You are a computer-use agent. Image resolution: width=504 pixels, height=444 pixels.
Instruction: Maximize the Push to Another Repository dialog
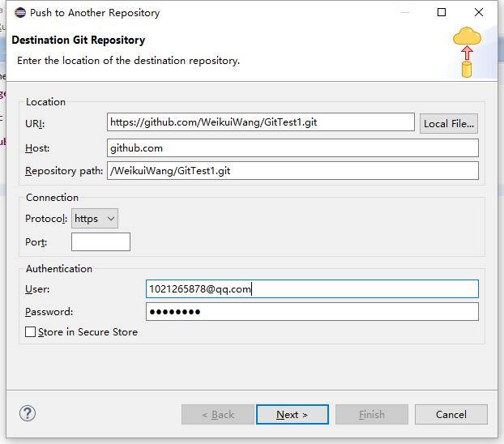click(x=442, y=12)
